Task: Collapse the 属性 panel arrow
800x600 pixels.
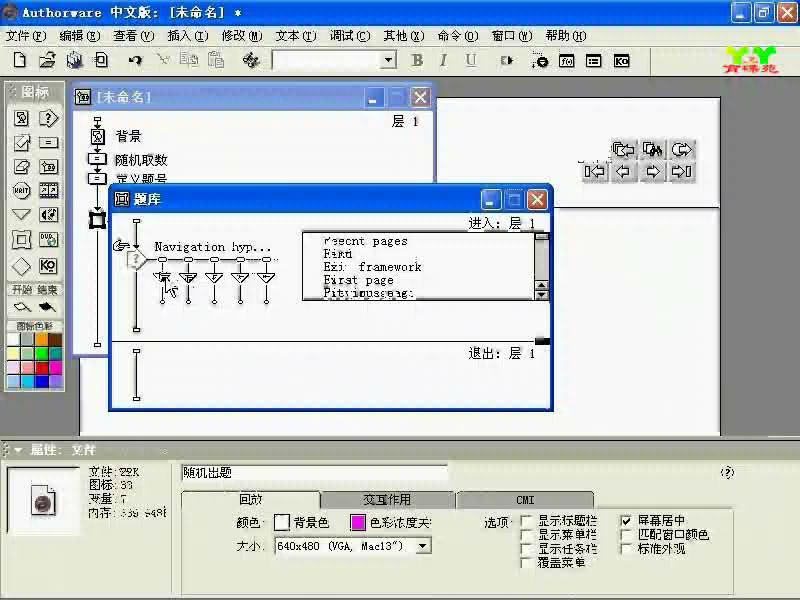Action: coord(18,450)
